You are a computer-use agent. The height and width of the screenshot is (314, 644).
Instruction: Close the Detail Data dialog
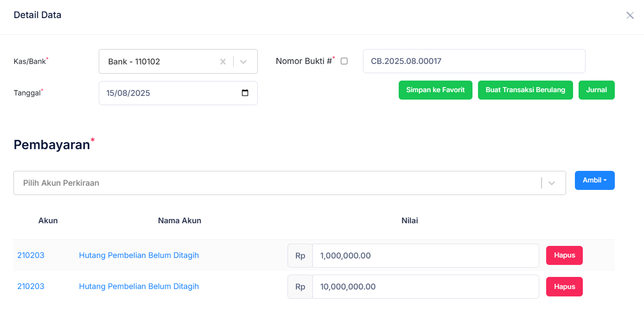pos(630,15)
